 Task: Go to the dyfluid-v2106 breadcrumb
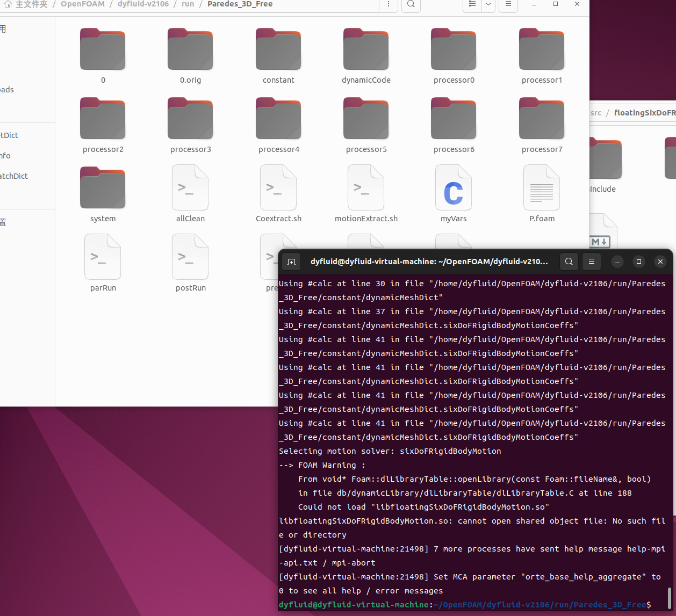pyautogui.click(x=143, y=4)
